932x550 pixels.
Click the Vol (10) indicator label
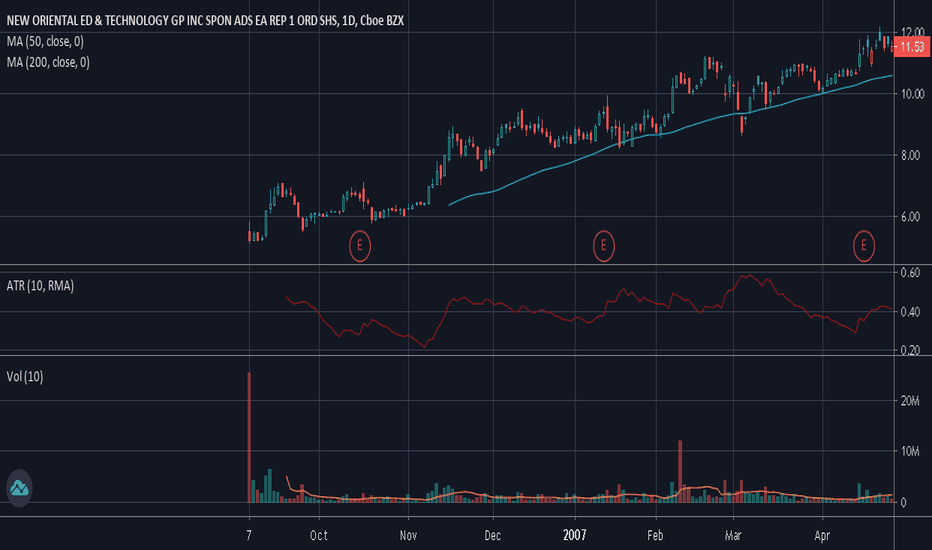click(x=24, y=377)
